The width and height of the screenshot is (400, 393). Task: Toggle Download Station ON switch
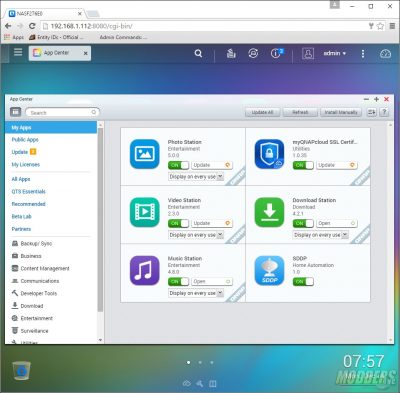tap(303, 223)
